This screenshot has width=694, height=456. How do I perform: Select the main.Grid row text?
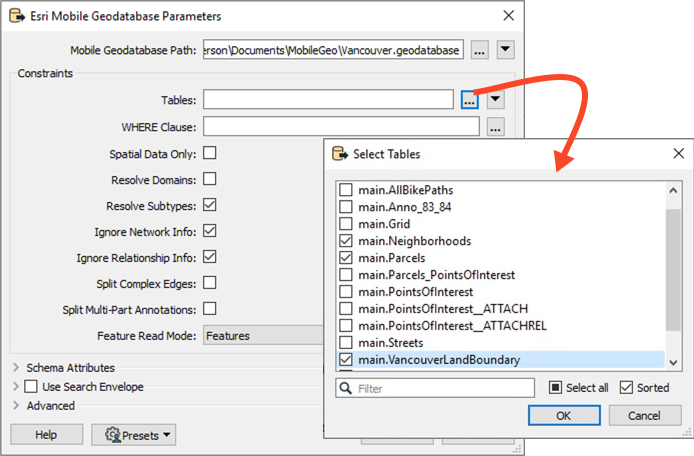(384, 224)
